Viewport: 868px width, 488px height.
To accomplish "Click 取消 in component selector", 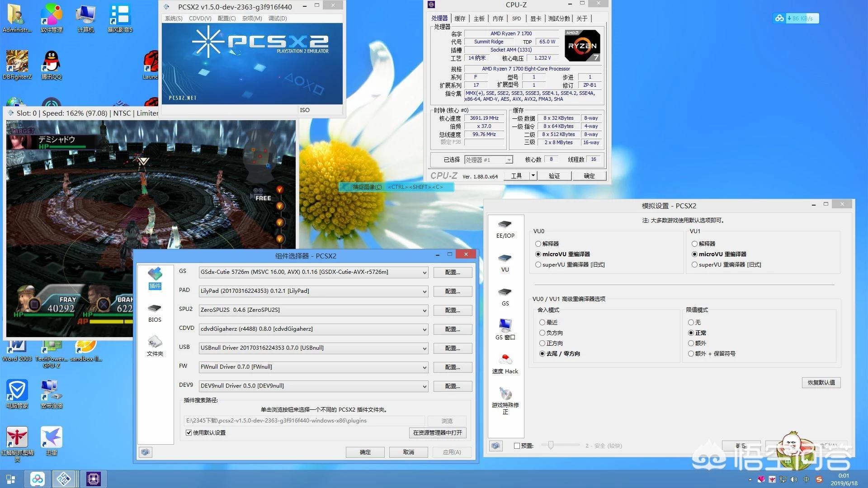I will point(409,452).
